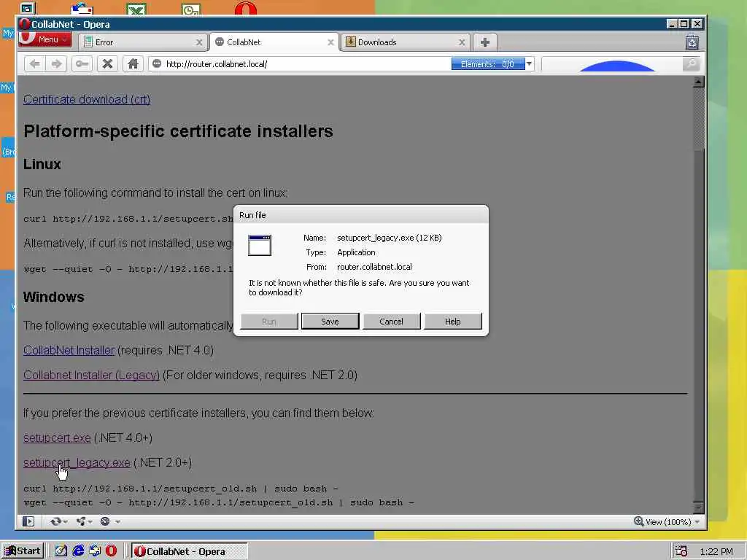The width and height of the screenshot is (747, 560).
Task: Click the Excel desktop shortcut icon
Action: (136, 8)
